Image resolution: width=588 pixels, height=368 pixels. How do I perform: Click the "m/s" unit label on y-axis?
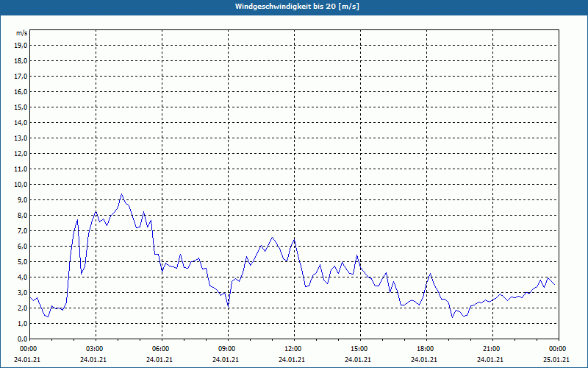coord(22,33)
